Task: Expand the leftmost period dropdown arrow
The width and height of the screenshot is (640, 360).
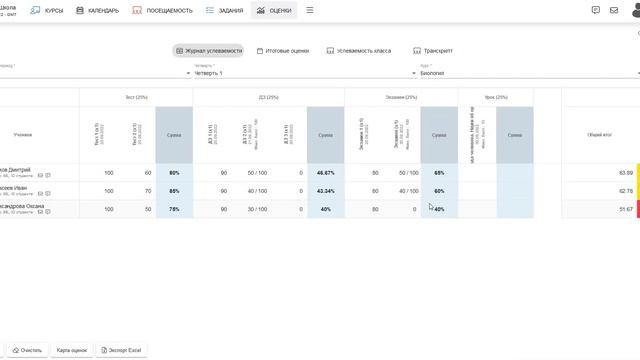Action: click(x=188, y=73)
